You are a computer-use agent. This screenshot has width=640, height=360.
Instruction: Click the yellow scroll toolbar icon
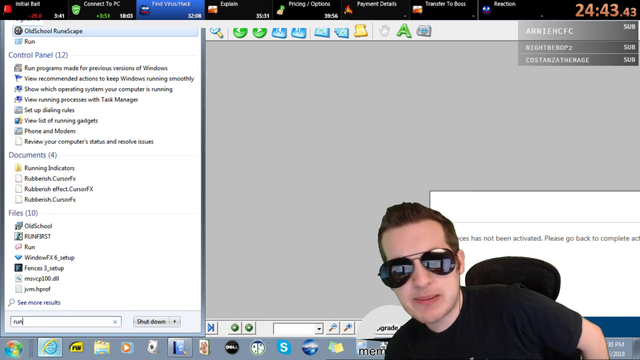tap(361, 31)
